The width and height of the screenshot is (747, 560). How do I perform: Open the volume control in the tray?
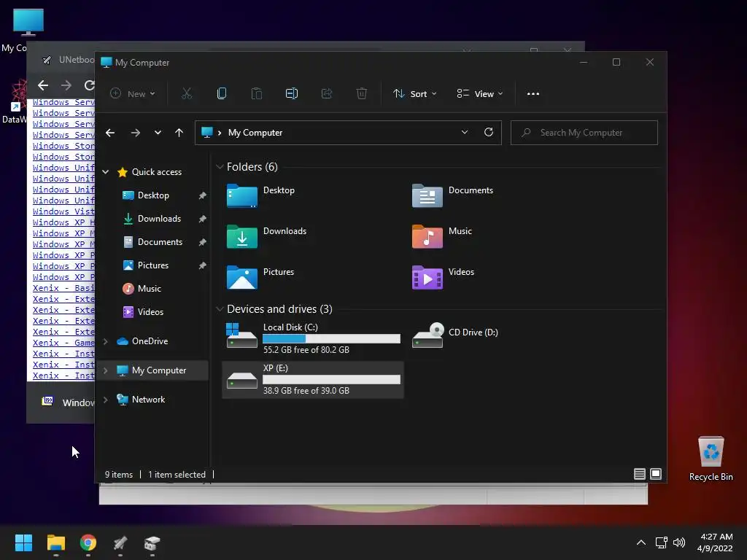[x=679, y=542]
